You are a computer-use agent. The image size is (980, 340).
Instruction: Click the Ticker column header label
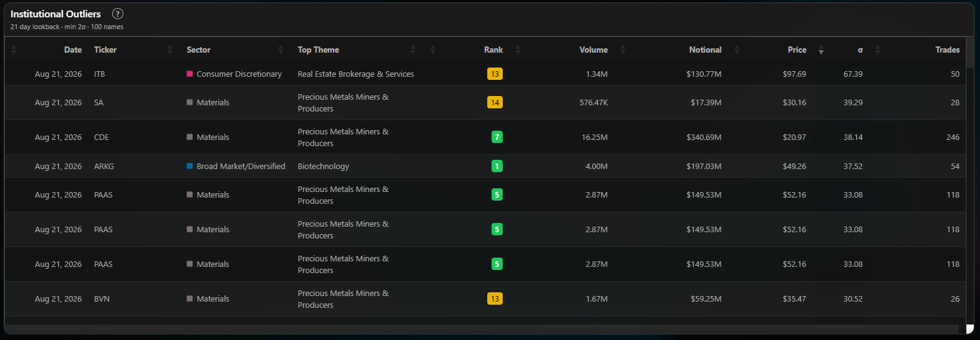point(105,50)
